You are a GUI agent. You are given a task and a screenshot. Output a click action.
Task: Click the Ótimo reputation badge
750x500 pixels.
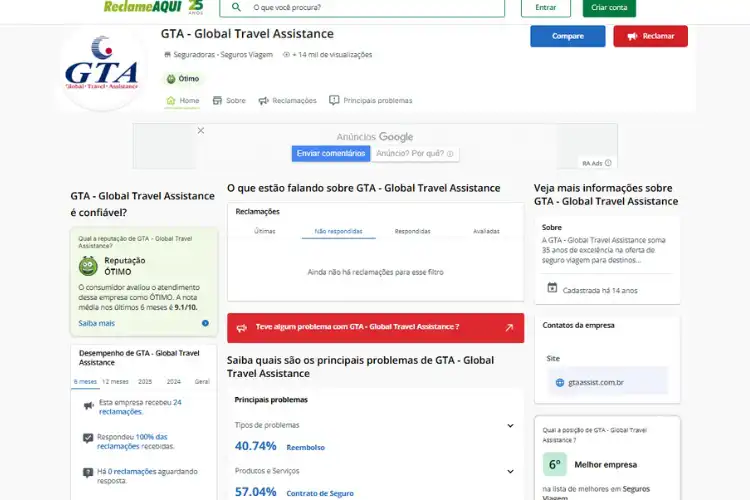tap(183, 78)
